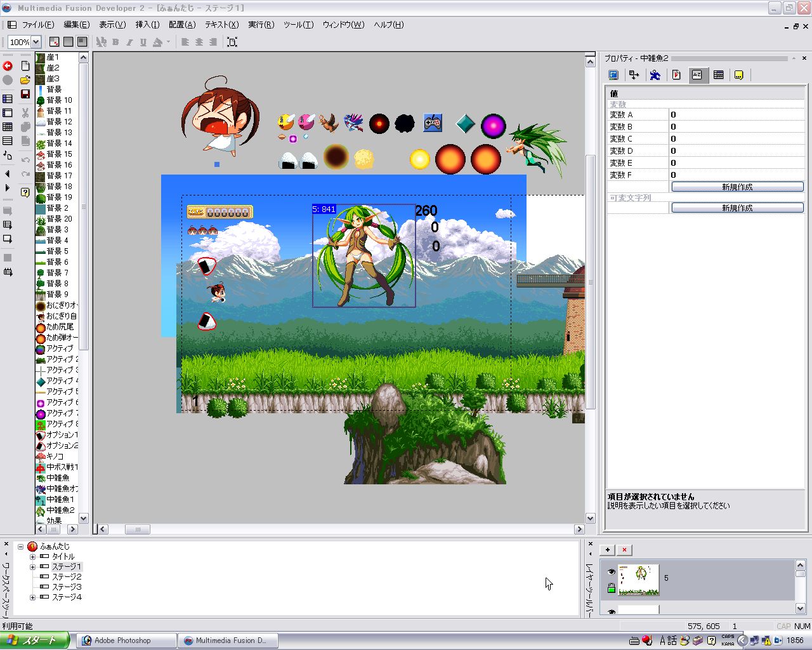Select the Multimedia Fusion taskbar button

(227, 640)
